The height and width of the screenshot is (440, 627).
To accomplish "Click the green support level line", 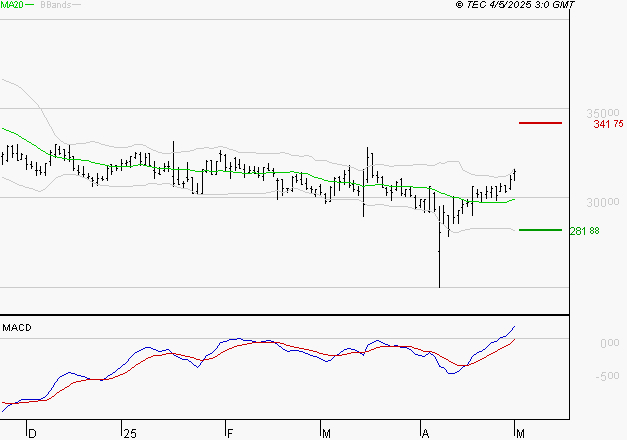I will pos(540,230).
